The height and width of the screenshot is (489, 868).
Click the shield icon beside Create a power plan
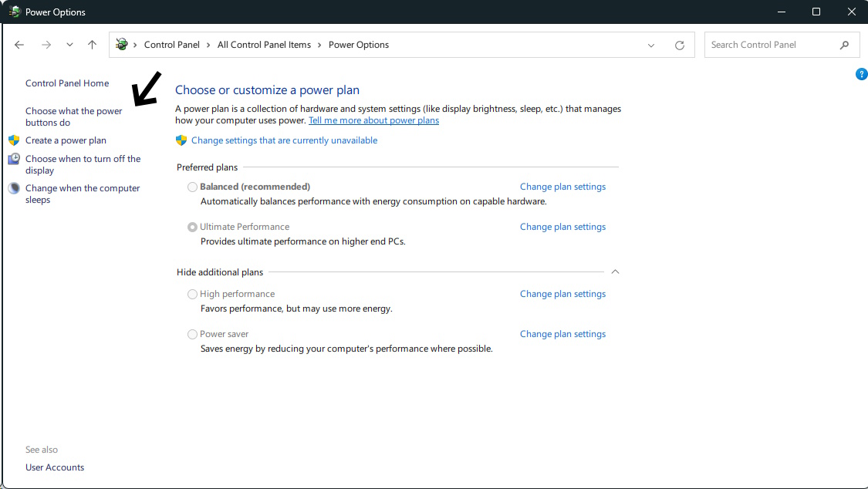pos(14,140)
